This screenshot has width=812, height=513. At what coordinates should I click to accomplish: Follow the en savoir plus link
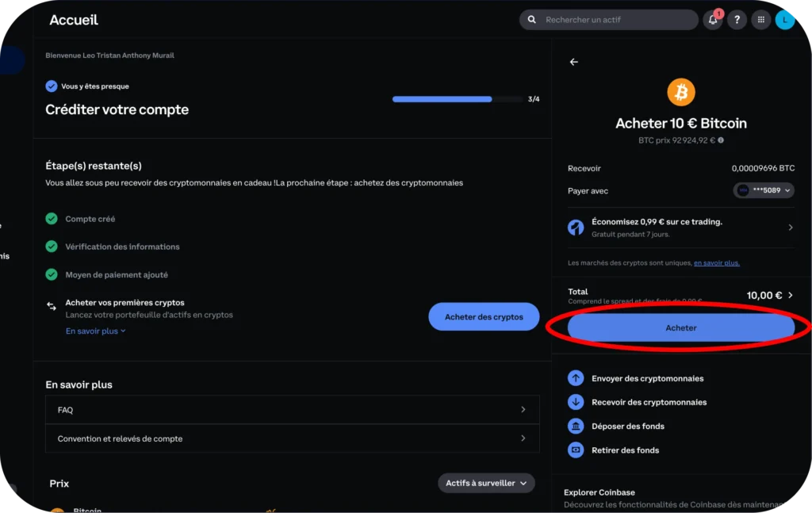click(717, 263)
